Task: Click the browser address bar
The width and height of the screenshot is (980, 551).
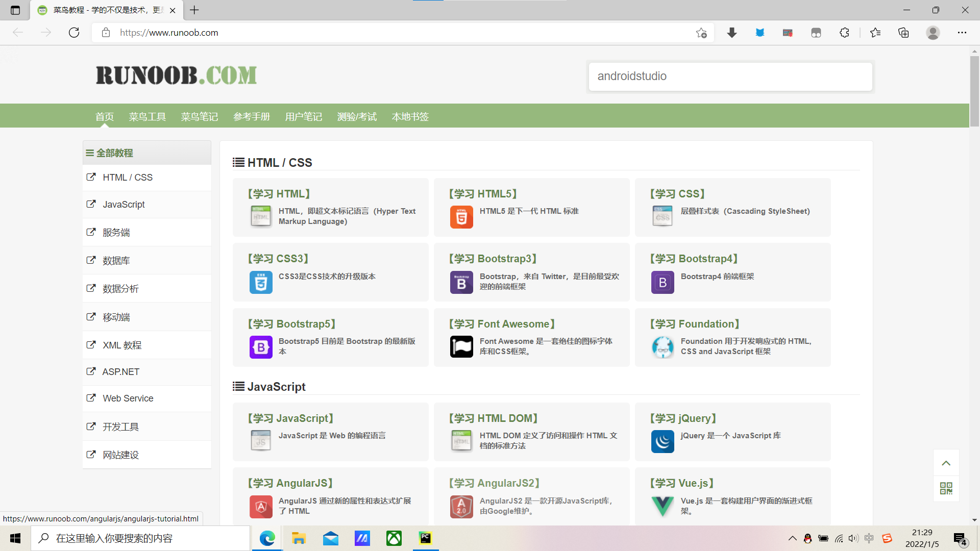Action: [x=403, y=33]
